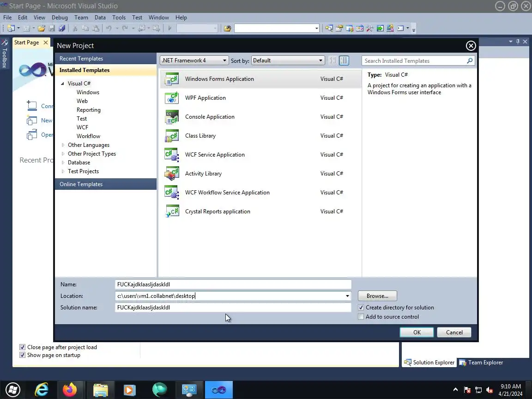Open the Toolbox via the wrench-and-hammer toolbar icon
Viewport: 532px width, 399px height.
pyautogui.click(x=370, y=28)
